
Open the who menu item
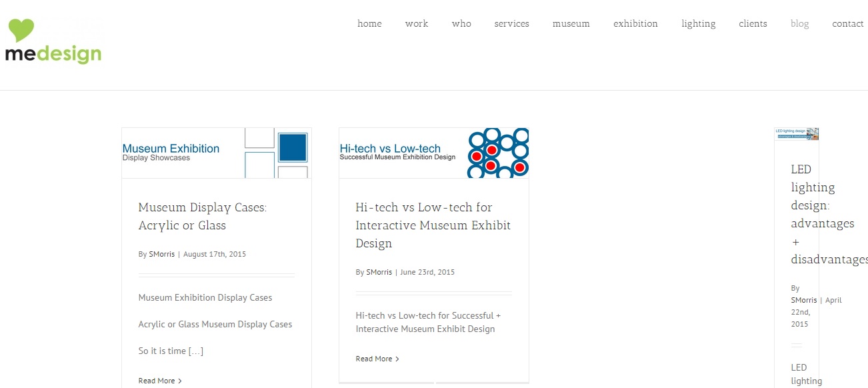click(x=461, y=23)
